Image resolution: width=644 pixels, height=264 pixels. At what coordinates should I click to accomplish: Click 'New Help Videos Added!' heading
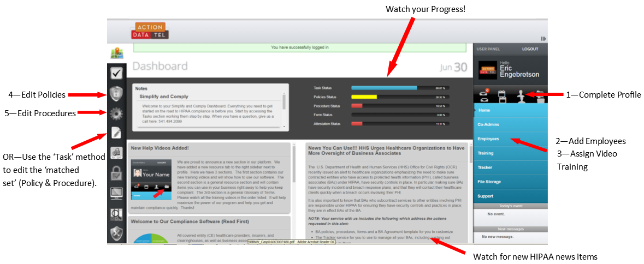coord(159,148)
